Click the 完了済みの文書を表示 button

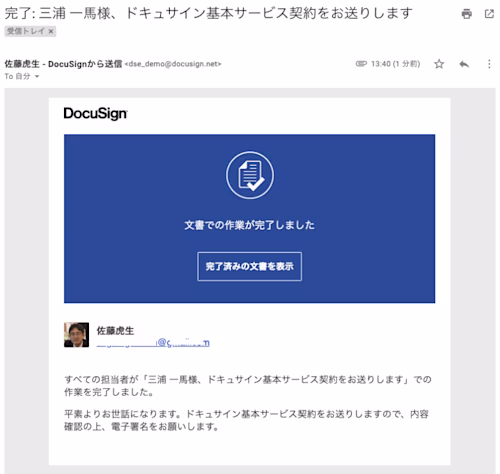click(249, 266)
